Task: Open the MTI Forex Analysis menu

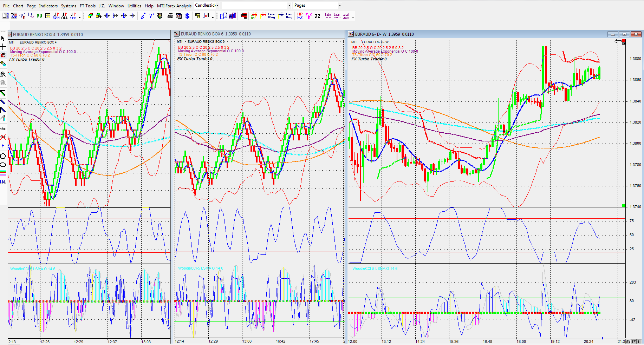Action: tap(174, 6)
